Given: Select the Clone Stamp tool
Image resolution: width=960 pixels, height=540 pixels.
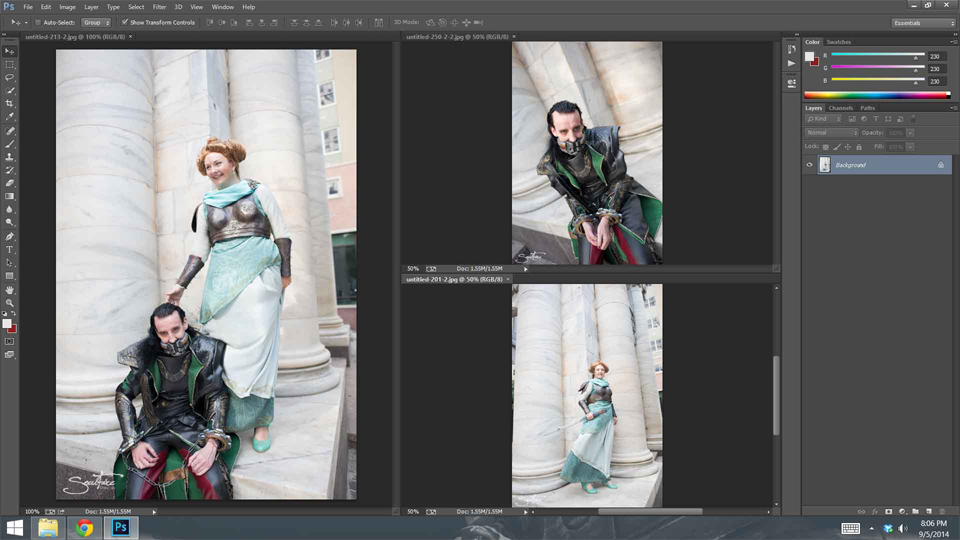Looking at the screenshot, I should pos(9,157).
